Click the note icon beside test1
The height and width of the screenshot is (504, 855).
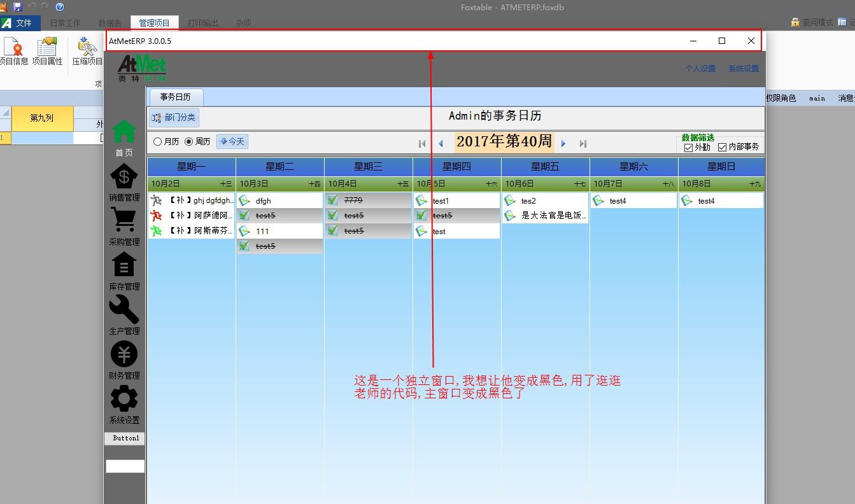pos(421,200)
